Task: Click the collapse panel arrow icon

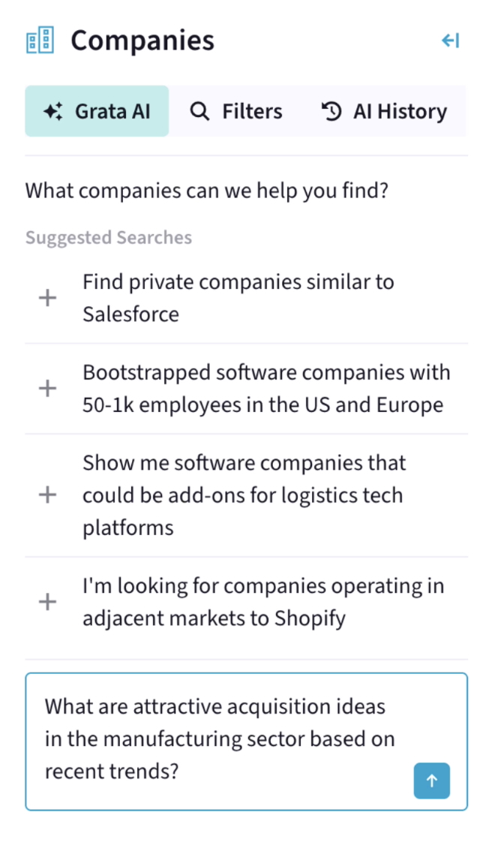Action: pyautogui.click(x=450, y=41)
